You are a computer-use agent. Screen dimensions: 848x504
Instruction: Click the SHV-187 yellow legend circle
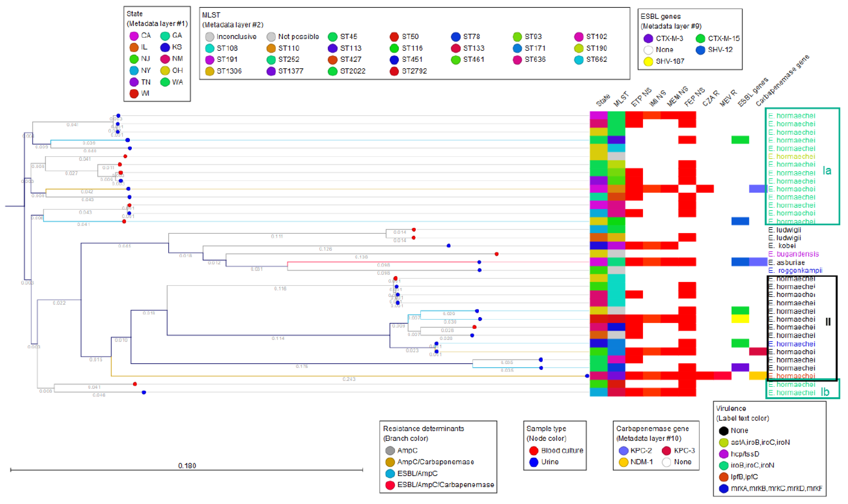[x=648, y=62]
